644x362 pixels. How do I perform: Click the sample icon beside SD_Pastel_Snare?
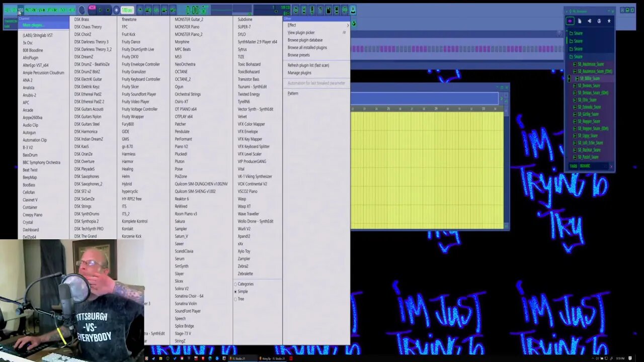click(x=575, y=157)
